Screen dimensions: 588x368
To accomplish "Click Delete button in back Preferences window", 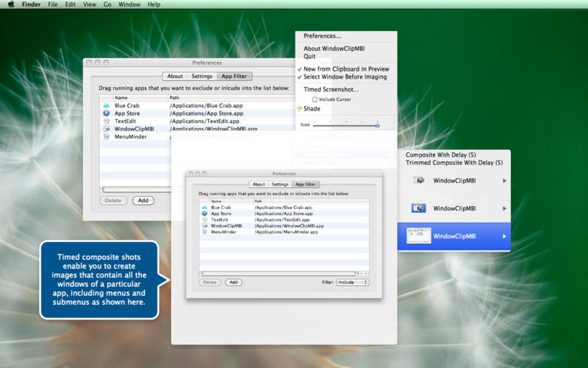I will (113, 200).
